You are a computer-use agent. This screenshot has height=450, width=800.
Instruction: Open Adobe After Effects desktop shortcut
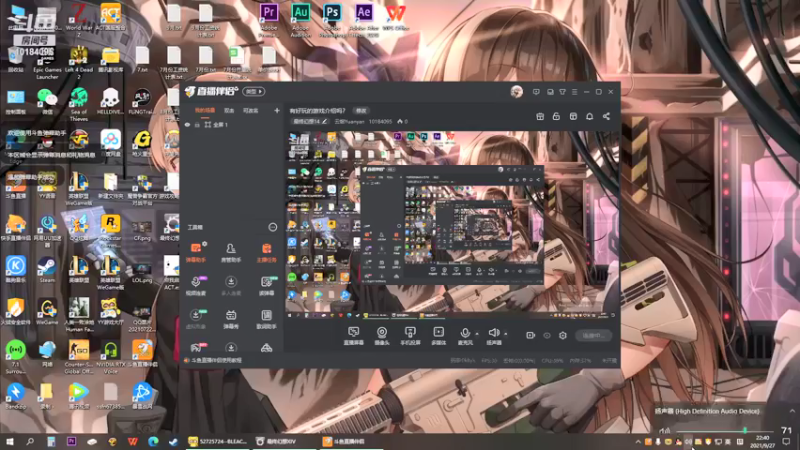[364, 20]
